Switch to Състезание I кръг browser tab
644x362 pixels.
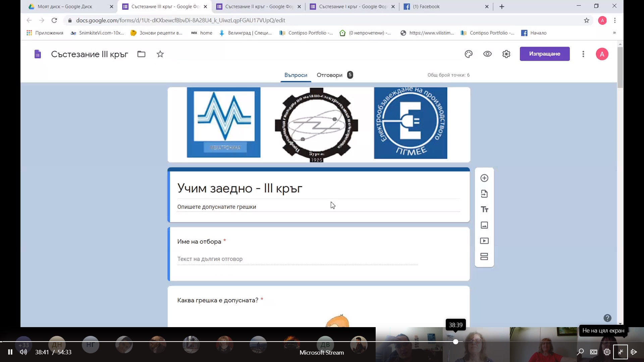tap(352, 6)
